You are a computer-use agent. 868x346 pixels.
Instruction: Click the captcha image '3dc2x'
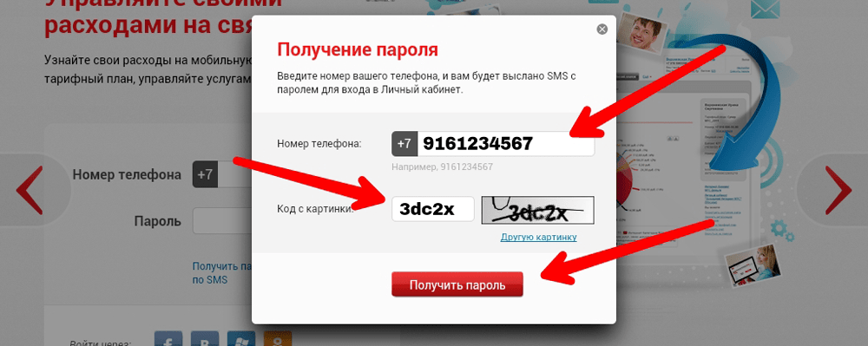537,210
